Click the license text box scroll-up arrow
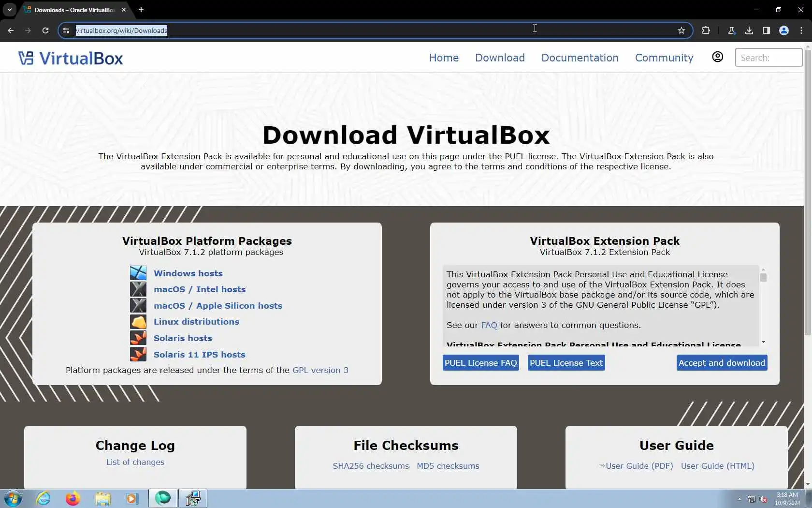The image size is (812, 508). (763, 269)
